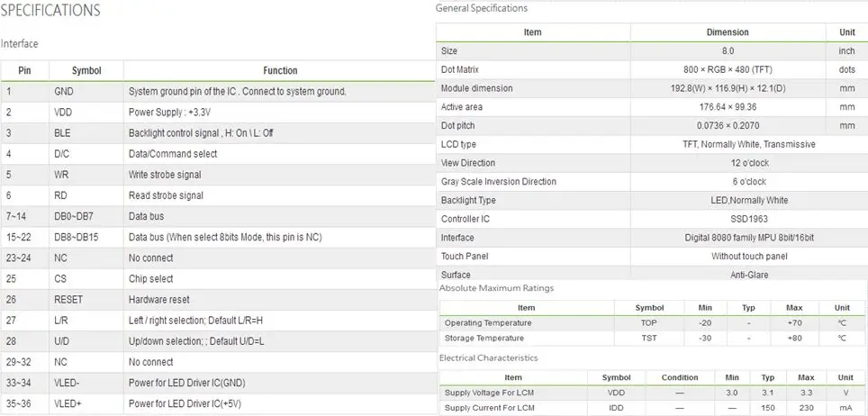Viewport: 868px width, 416px height.
Task: Click the RESET hardware reset row
Action: (x=218, y=300)
